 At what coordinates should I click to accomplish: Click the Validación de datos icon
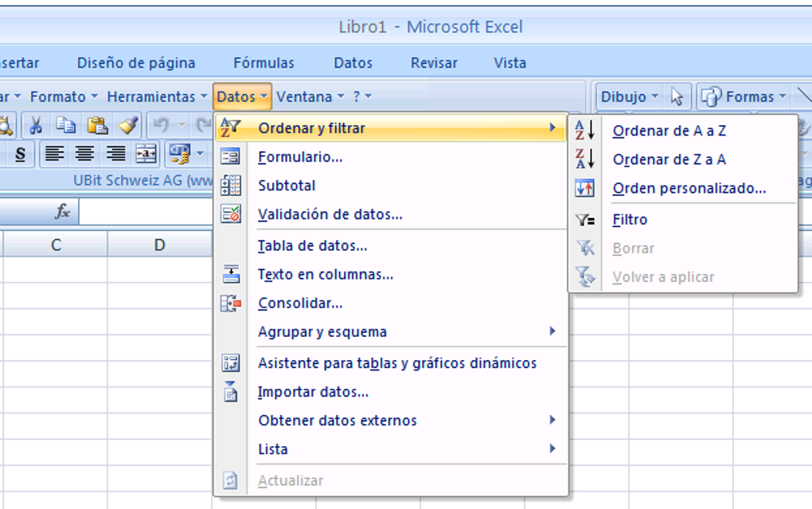tap(230, 213)
